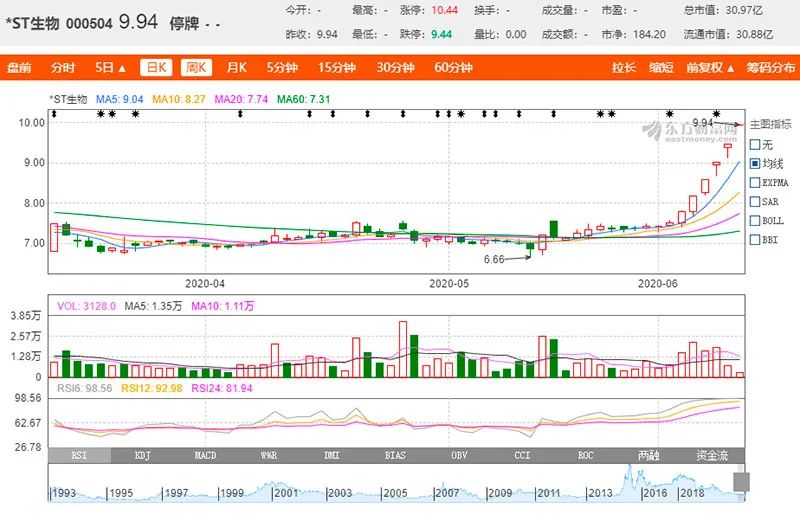Switch to 周K weekly chart
This screenshot has height=522, width=800.
pos(195,68)
